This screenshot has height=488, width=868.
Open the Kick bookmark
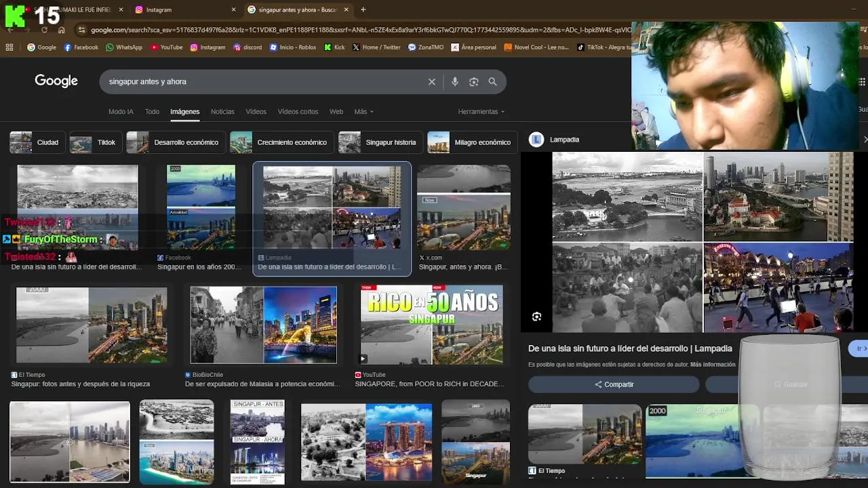pos(334,47)
